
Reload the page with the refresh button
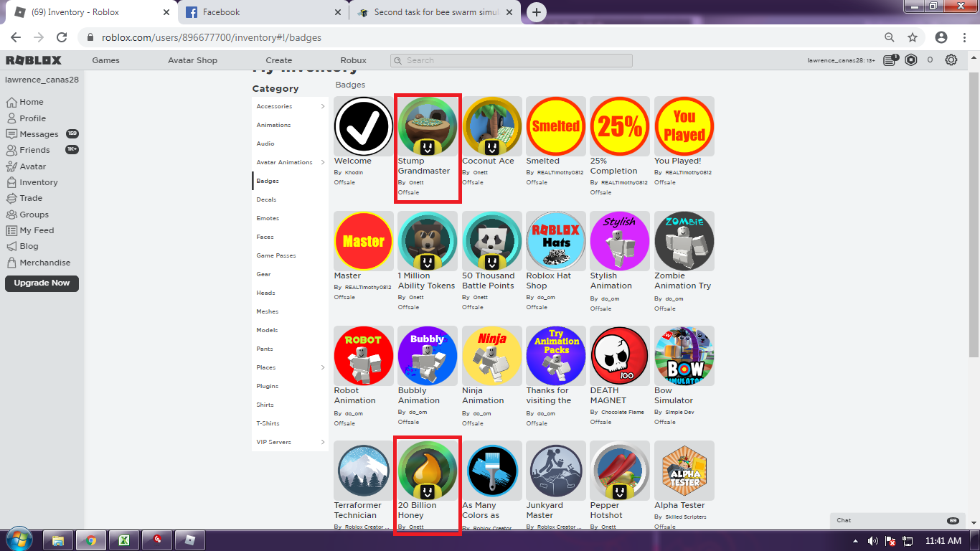point(62,37)
